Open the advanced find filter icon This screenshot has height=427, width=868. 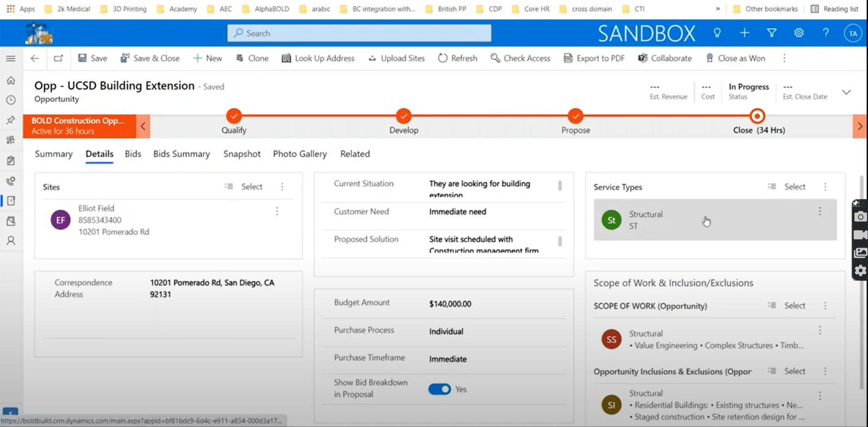tap(772, 33)
